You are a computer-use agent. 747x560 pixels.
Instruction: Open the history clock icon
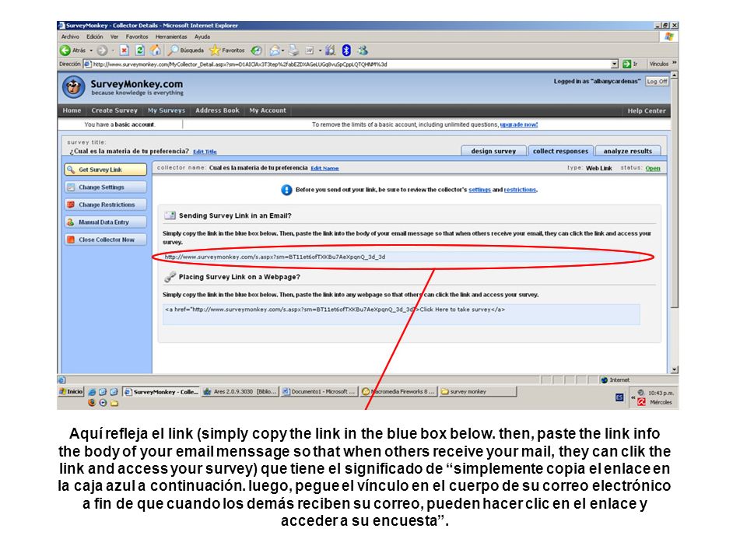click(256, 50)
